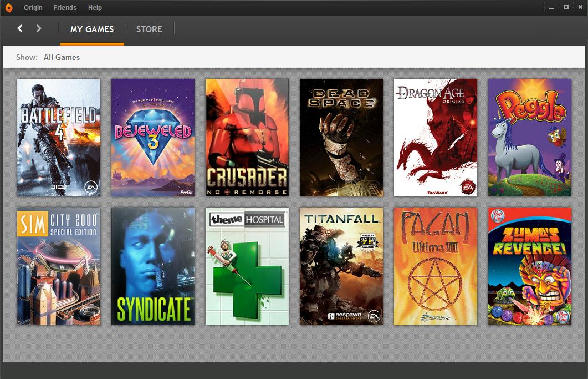Viewport: 588px width, 379px height.
Task: Open the Origin menu
Action: click(x=33, y=8)
